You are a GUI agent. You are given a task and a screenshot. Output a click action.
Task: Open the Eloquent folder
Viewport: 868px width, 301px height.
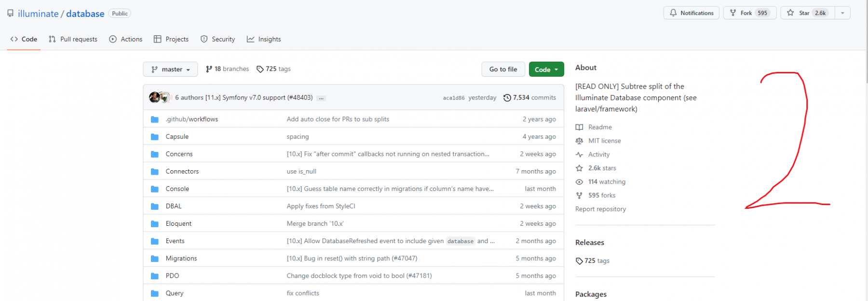pyautogui.click(x=178, y=223)
